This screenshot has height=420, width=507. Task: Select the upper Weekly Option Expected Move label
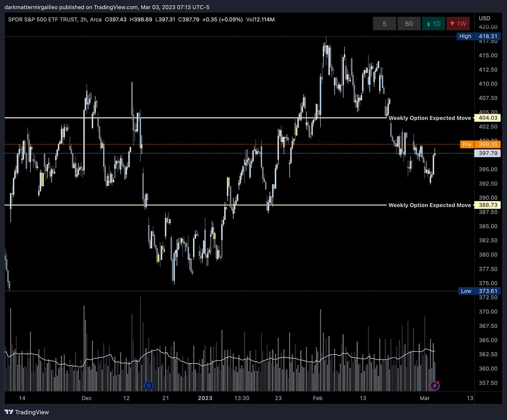[430, 118]
